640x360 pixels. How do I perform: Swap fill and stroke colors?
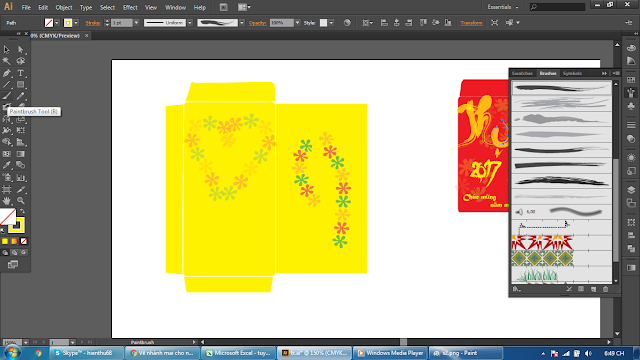pos(22,211)
